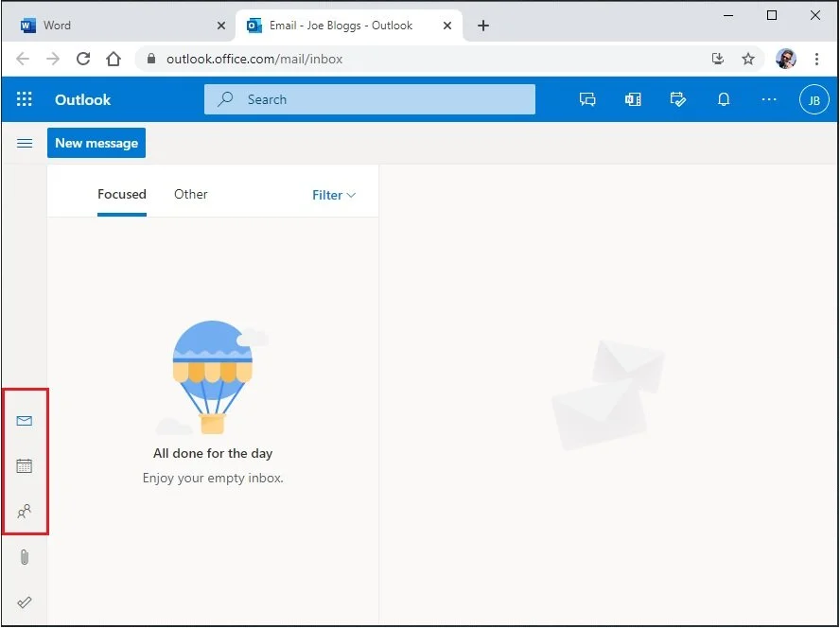Click into the Search box
Viewport: 840px width, 628px height.
(370, 99)
